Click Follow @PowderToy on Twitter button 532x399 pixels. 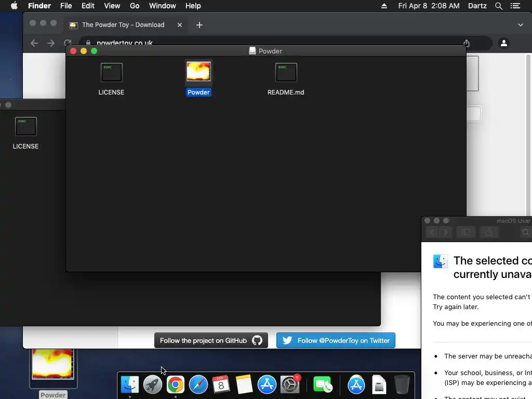[336, 340]
